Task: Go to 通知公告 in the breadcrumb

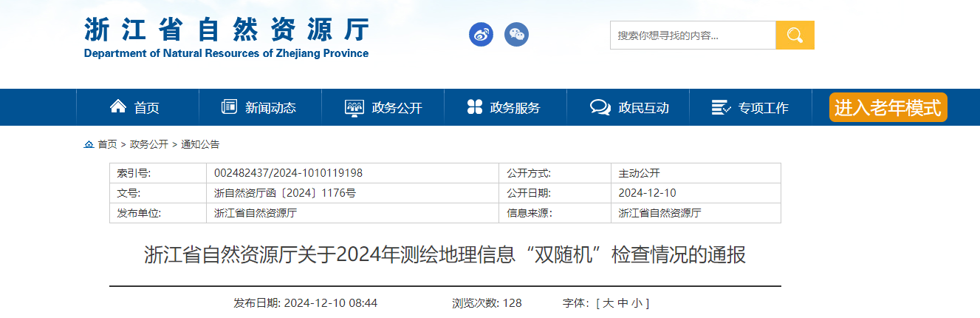Action: point(200,144)
